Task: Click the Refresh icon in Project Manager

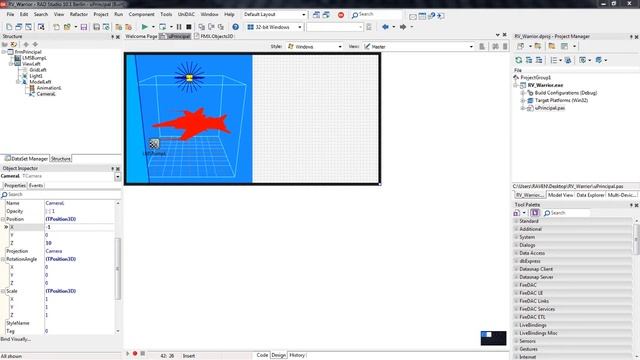Action: click(519, 60)
